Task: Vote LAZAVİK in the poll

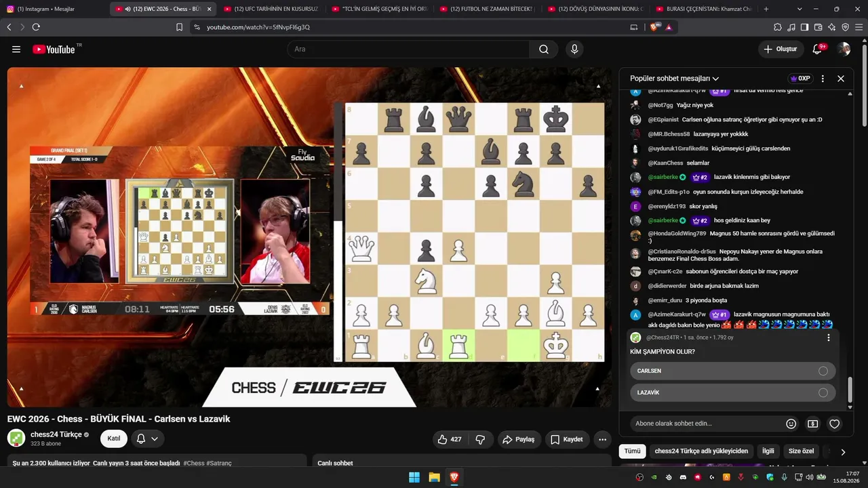Action: tap(732, 392)
